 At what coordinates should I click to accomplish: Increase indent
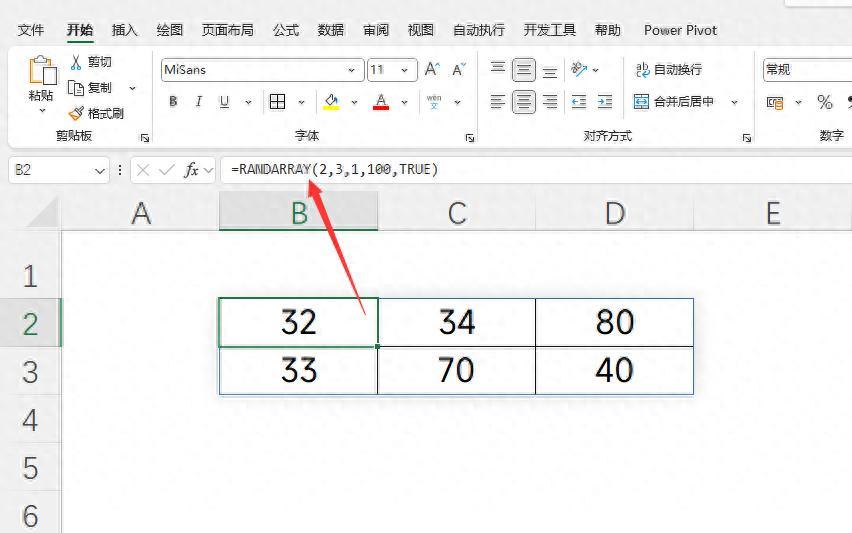(605, 102)
